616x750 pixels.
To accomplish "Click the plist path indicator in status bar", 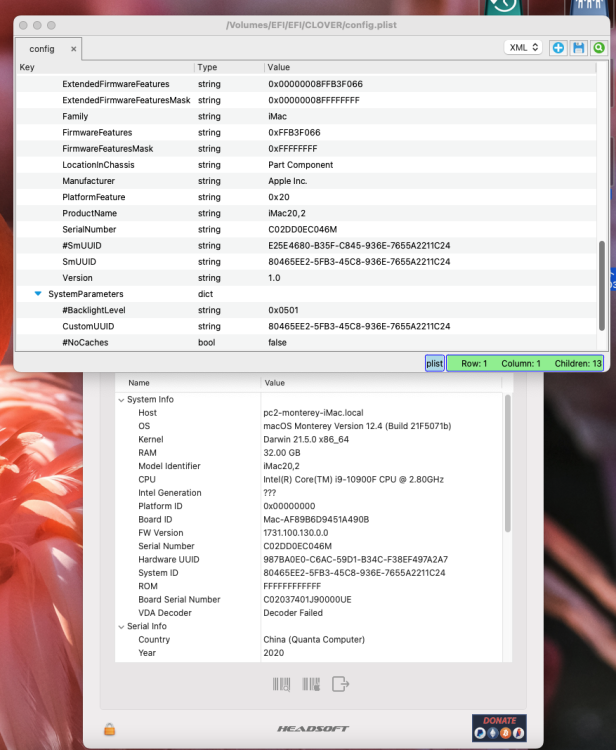I will (x=435, y=364).
